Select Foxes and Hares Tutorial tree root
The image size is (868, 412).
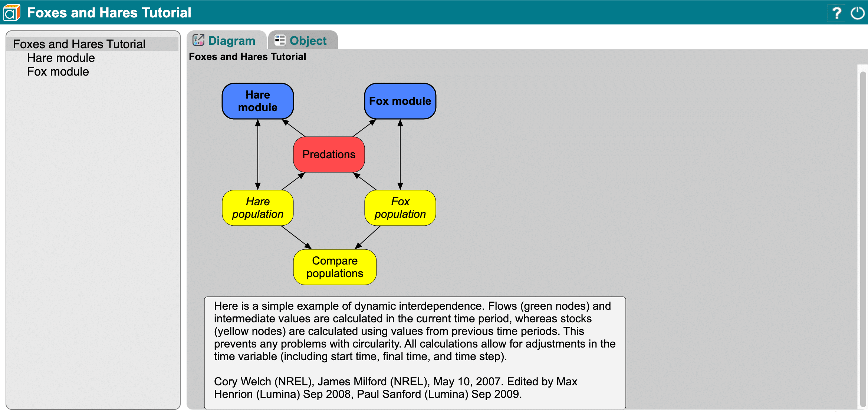pos(93,44)
